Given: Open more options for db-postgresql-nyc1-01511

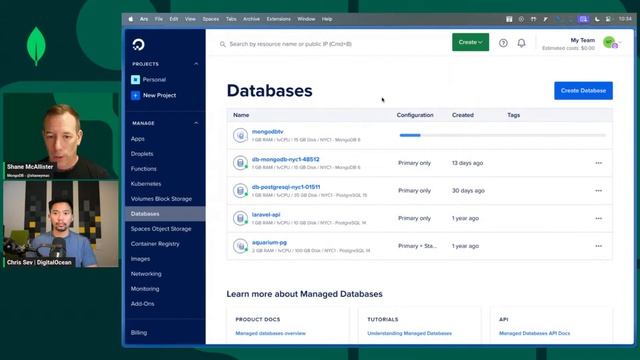Looking at the screenshot, I should [598, 191].
